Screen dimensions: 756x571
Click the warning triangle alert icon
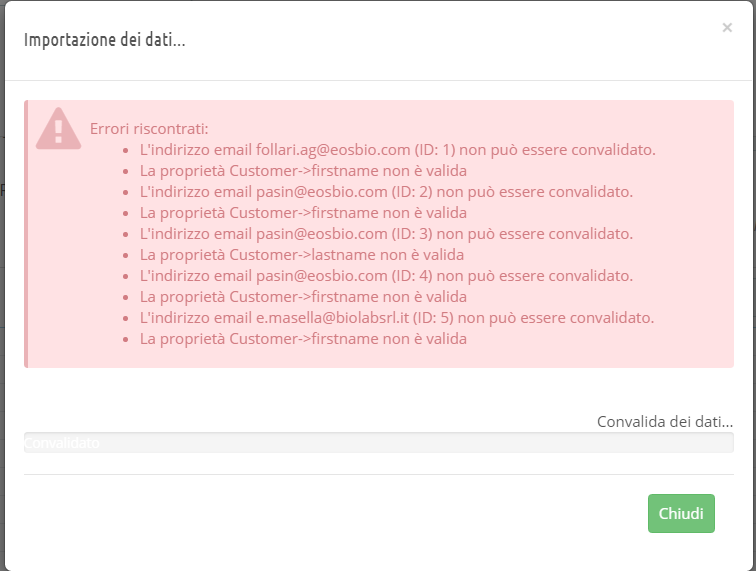pos(58,128)
